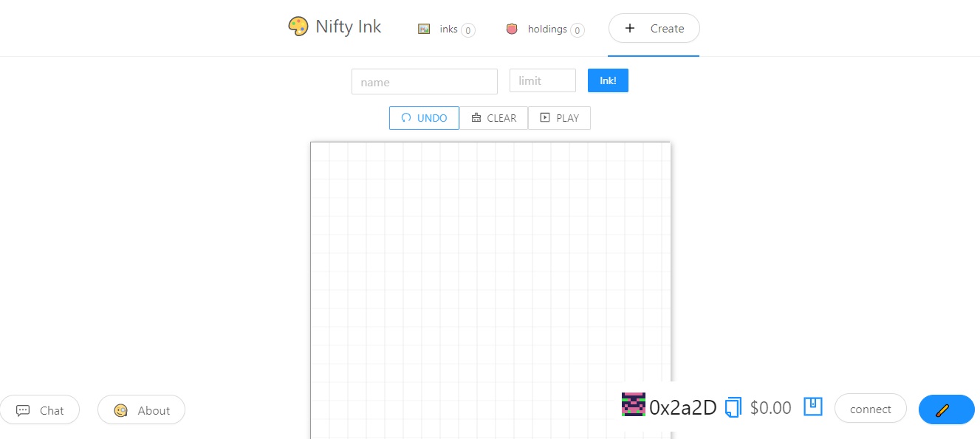Click the 0x2a2D wallet address
This screenshot has width=980, height=439.
click(x=683, y=407)
